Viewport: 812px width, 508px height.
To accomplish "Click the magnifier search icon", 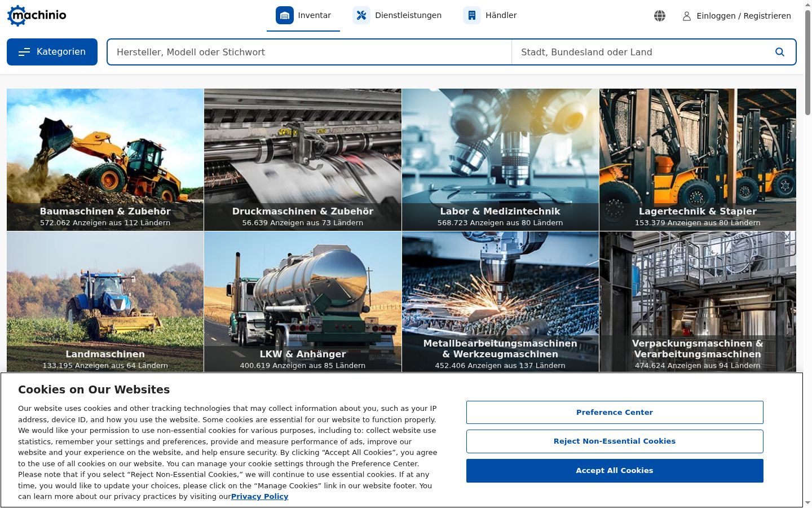I will click(780, 52).
